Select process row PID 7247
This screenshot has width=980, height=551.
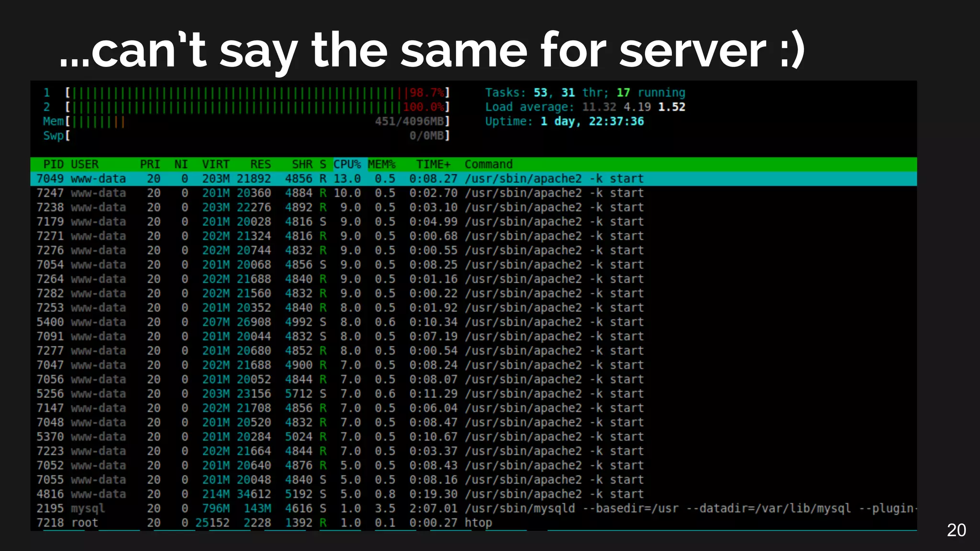click(x=474, y=193)
